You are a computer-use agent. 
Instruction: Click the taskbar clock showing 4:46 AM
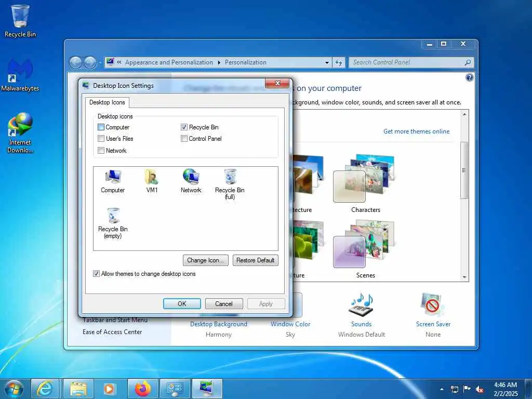[x=506, y=389]
